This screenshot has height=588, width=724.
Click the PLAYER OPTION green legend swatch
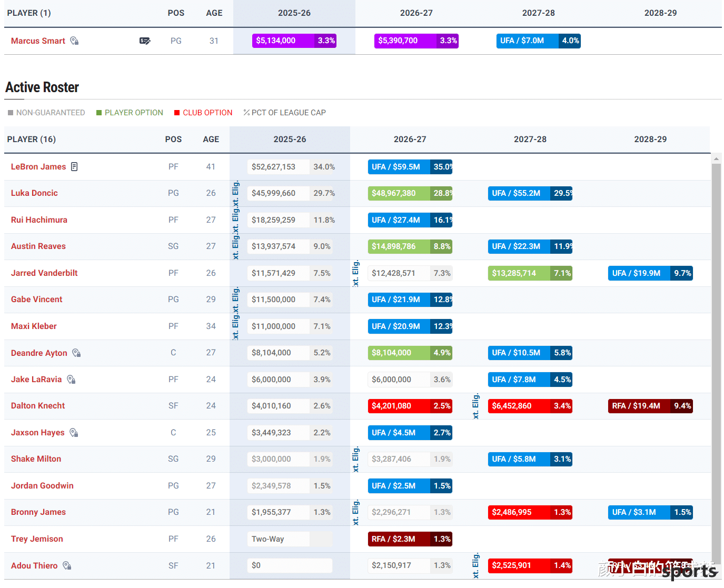(99, 113)
